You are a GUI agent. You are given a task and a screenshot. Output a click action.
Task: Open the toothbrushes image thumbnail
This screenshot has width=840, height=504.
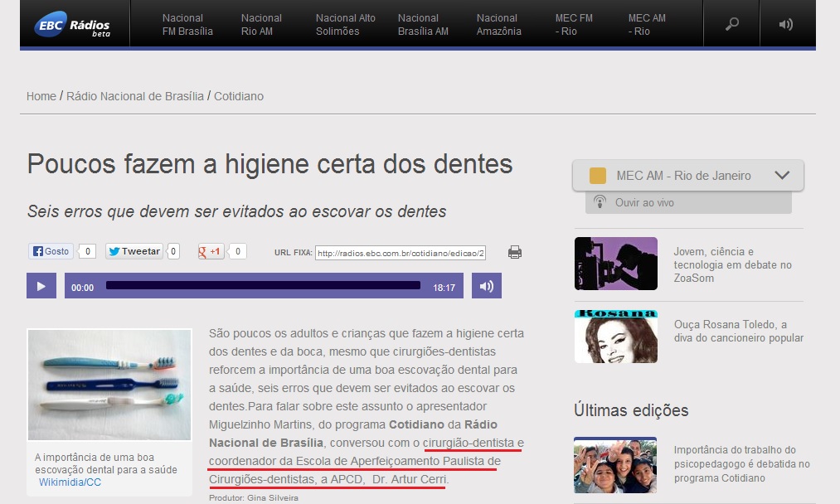point(109,385)
